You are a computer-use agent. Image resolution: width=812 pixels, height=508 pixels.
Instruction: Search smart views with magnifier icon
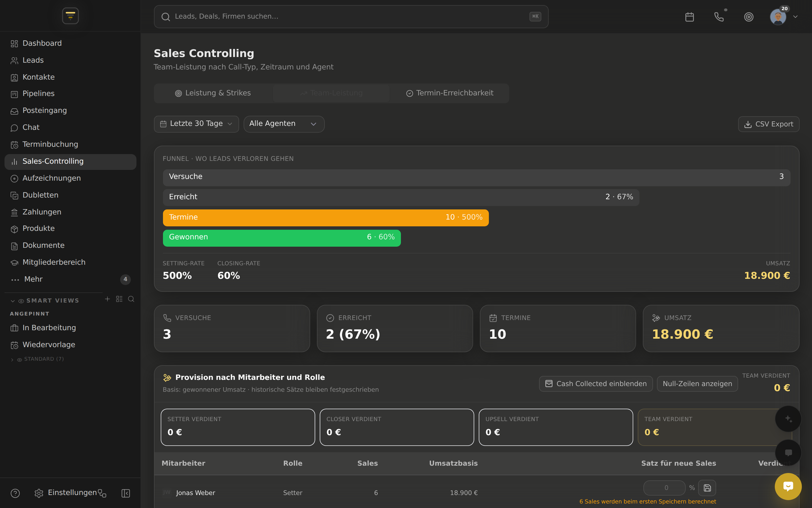click(131, 299)
